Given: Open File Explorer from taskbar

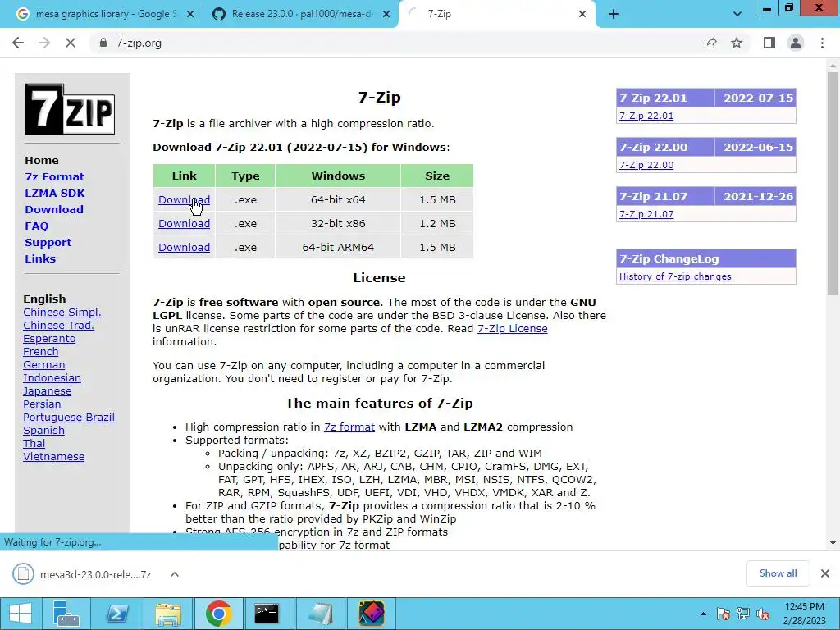Looking at the screenshot, I should pyautogui.click(x=167, y=614).
